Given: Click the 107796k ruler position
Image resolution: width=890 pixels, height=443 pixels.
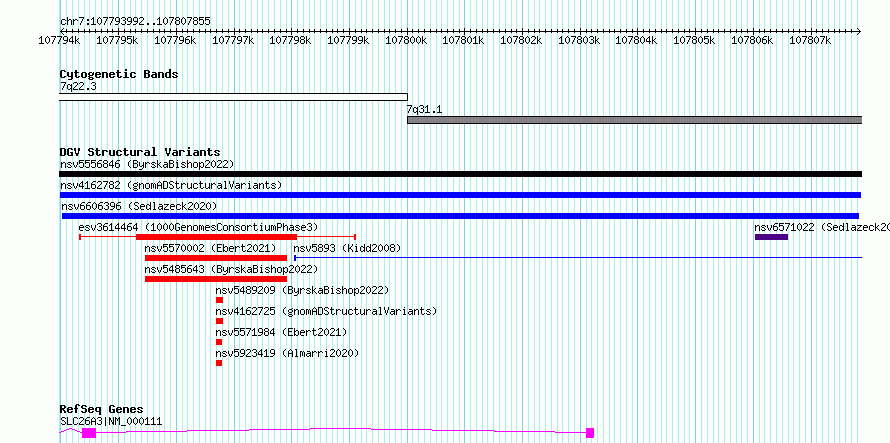Looking at the screenshot, I should (x=175, y=40).
